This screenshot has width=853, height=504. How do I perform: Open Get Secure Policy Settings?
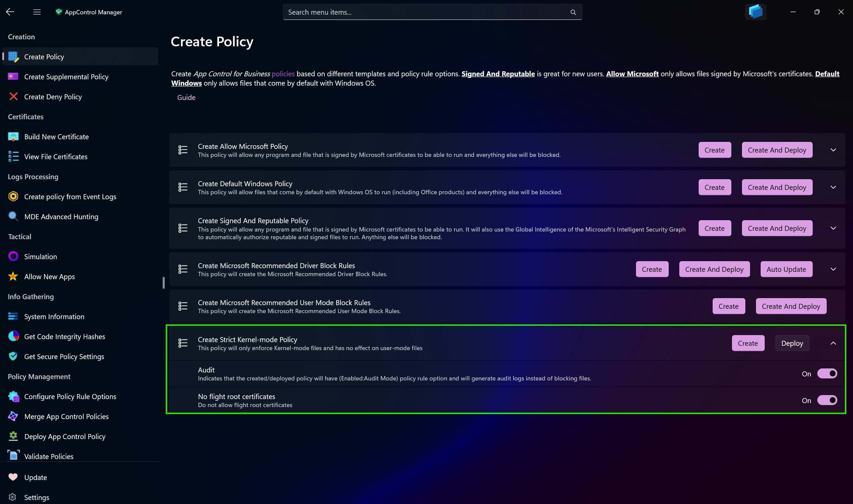click(x=80, y=357)
